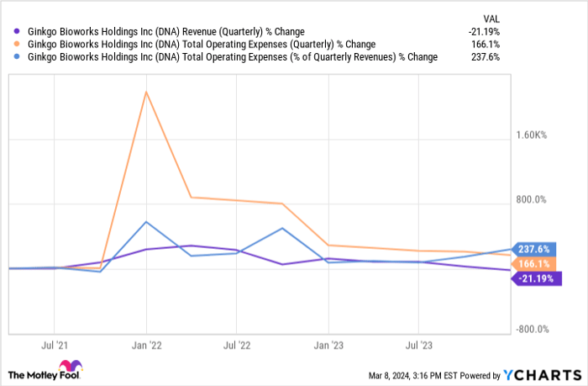Click the 800.0% y-axis label
The width and height of the screenshot is (588, 386).
[531, 200]
